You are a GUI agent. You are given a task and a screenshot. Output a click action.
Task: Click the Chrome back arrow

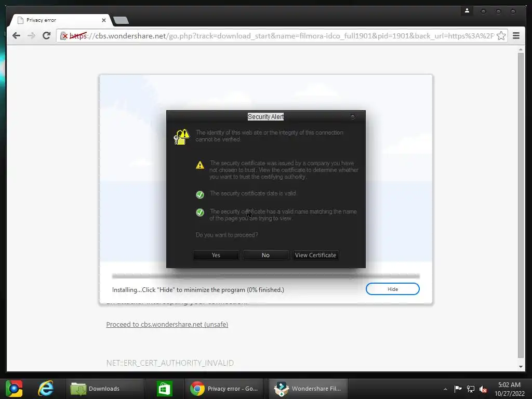(16, 36)
